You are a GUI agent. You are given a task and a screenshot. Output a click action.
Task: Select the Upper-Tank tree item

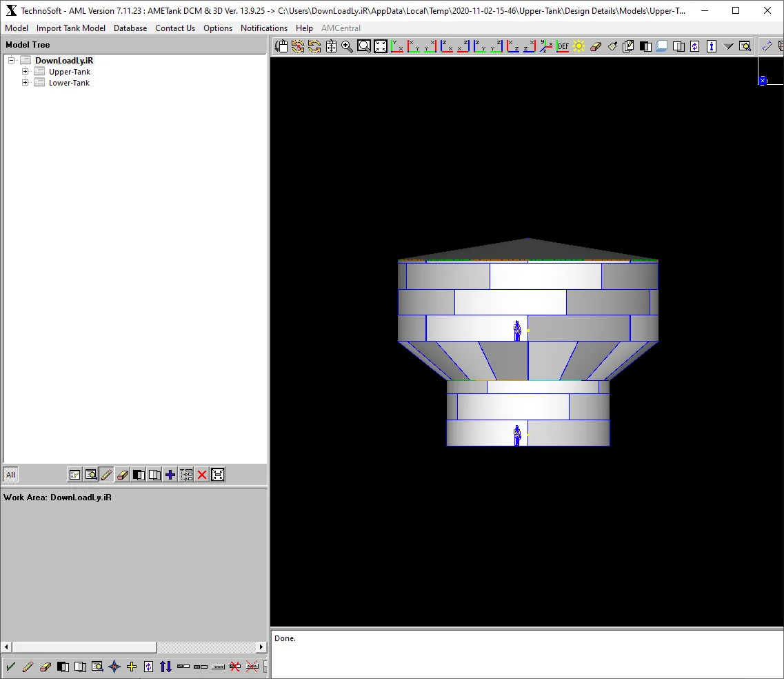click(70, 72)
